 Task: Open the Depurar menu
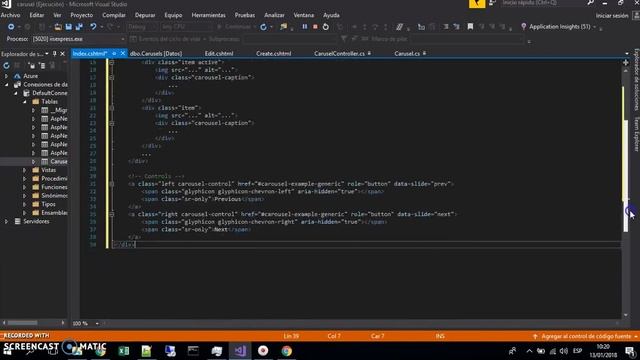[145, 15]
